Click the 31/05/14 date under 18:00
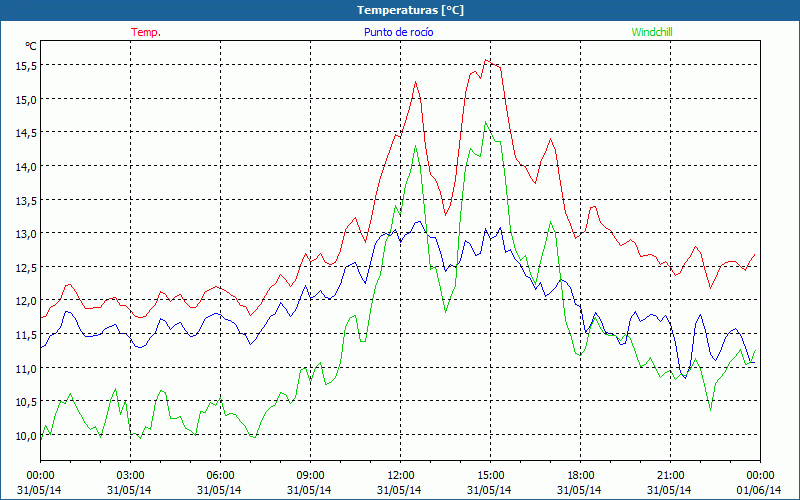 (579, 490)
